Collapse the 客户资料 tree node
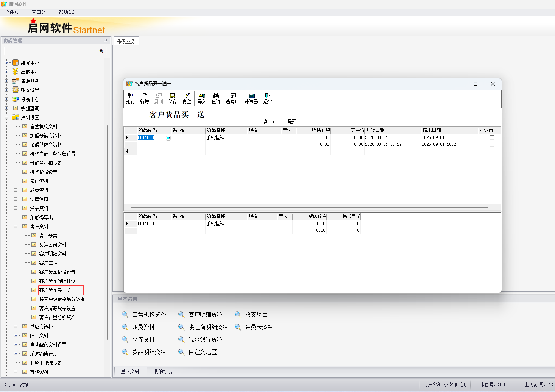 click(16, 226)
